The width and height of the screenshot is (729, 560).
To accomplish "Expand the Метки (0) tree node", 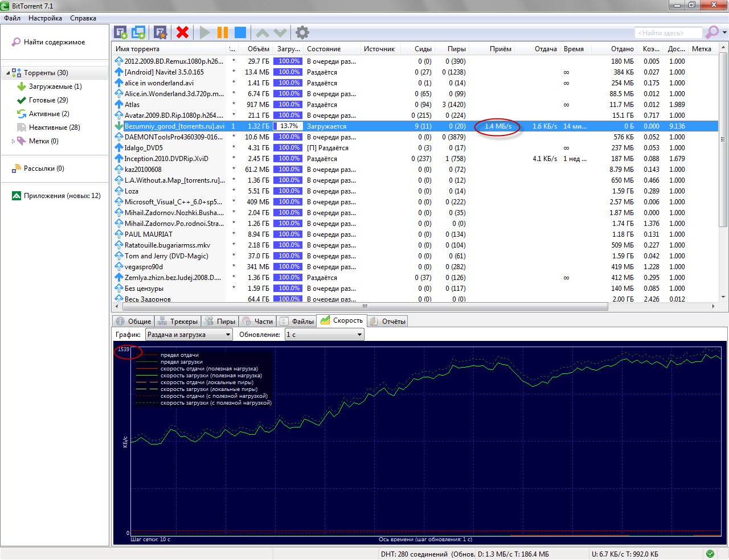I will 13,141.
